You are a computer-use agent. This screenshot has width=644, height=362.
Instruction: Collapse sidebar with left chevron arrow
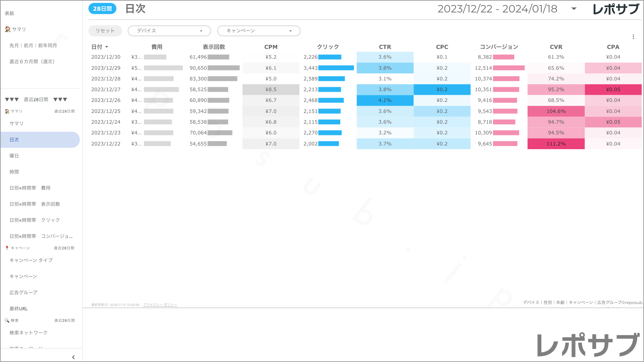coord(73,357)
